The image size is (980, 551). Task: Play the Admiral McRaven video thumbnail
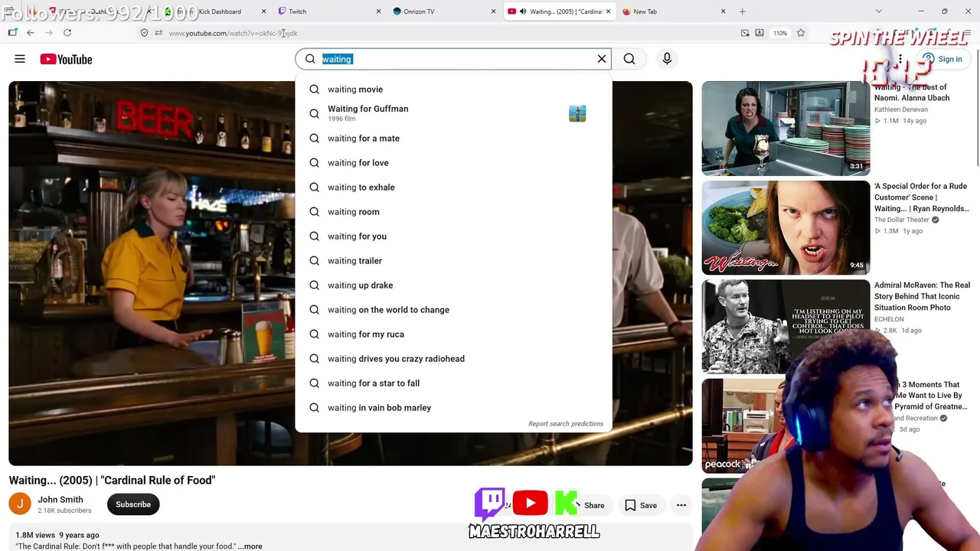tap(786, 327)
